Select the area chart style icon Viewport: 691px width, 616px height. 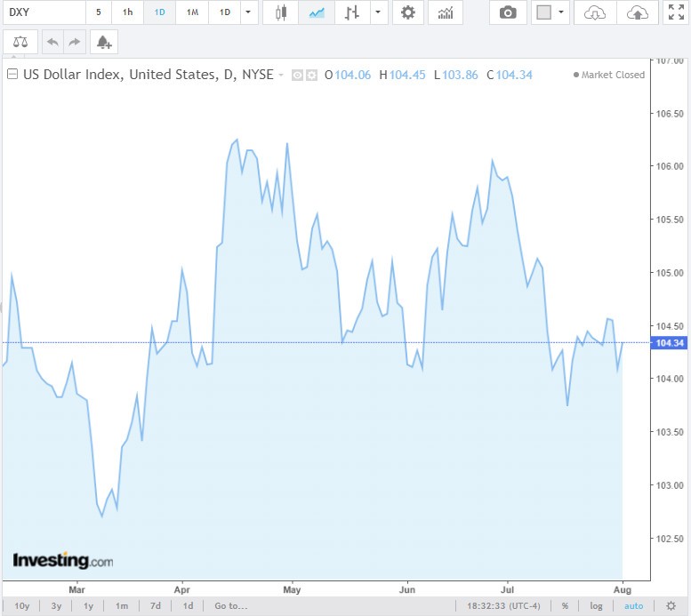[317, 12]
